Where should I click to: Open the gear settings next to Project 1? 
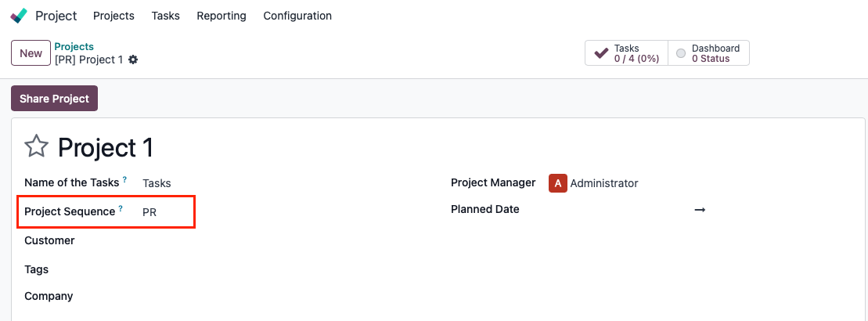click(x=133, y=60)
